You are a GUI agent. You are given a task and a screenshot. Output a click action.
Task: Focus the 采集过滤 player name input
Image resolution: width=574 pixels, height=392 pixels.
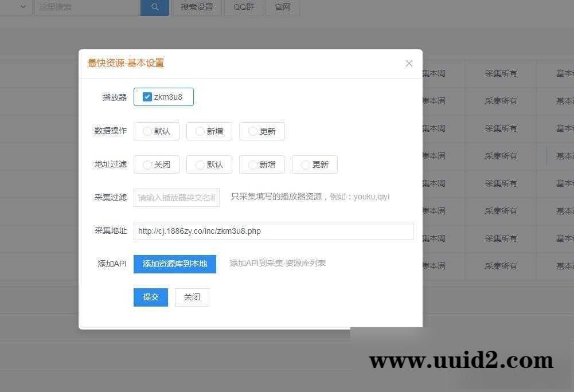point(176,197)
